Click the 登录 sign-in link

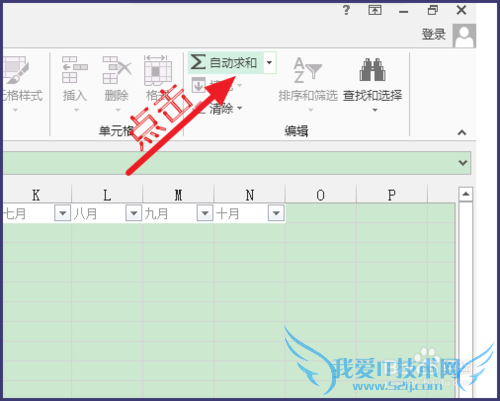click(x=434, y=35)
